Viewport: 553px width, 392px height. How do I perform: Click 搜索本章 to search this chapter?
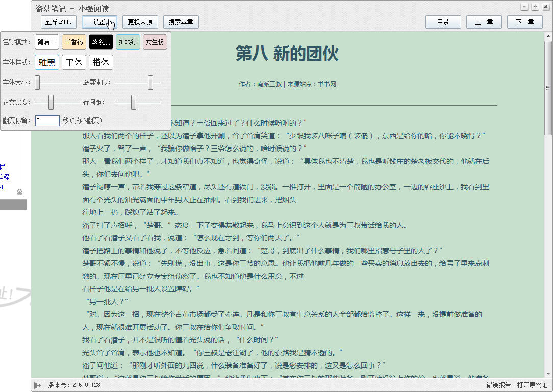click(181, 22)
